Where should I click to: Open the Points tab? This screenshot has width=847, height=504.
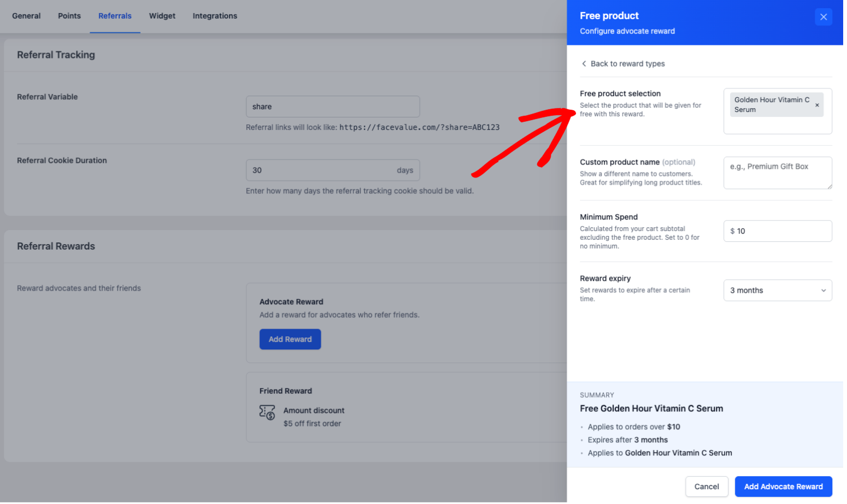tap(69, 16)
